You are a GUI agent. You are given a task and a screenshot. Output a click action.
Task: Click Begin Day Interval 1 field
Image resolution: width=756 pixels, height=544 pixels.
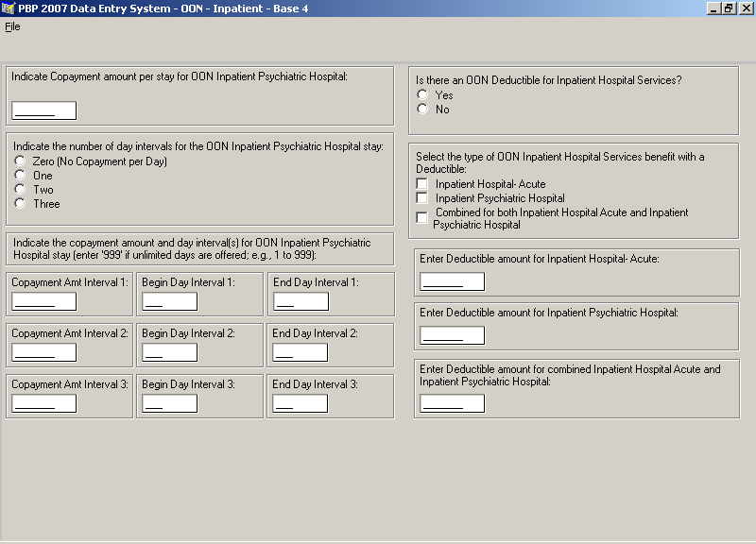click(170, 301)
